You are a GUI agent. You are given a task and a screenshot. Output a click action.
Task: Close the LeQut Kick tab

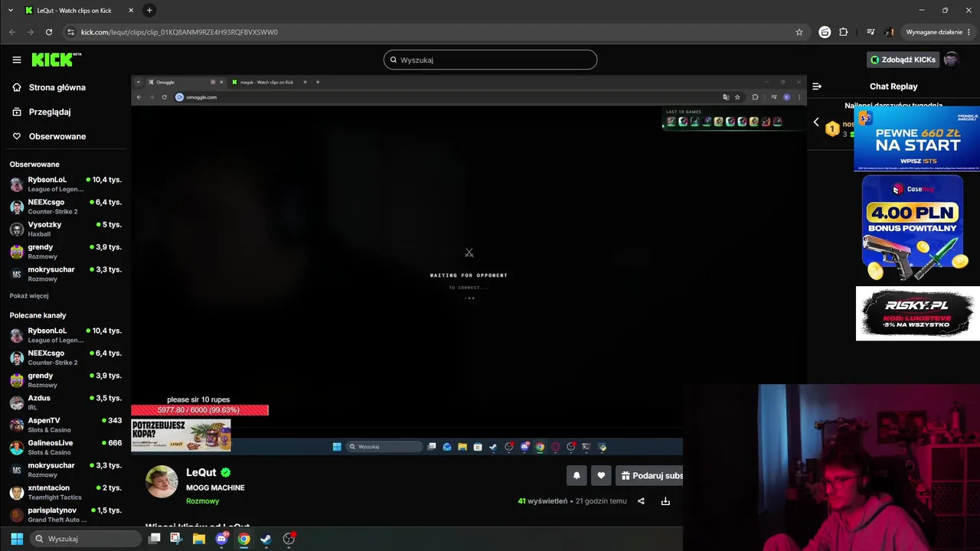pyautogui.click(x=131, y=11)
